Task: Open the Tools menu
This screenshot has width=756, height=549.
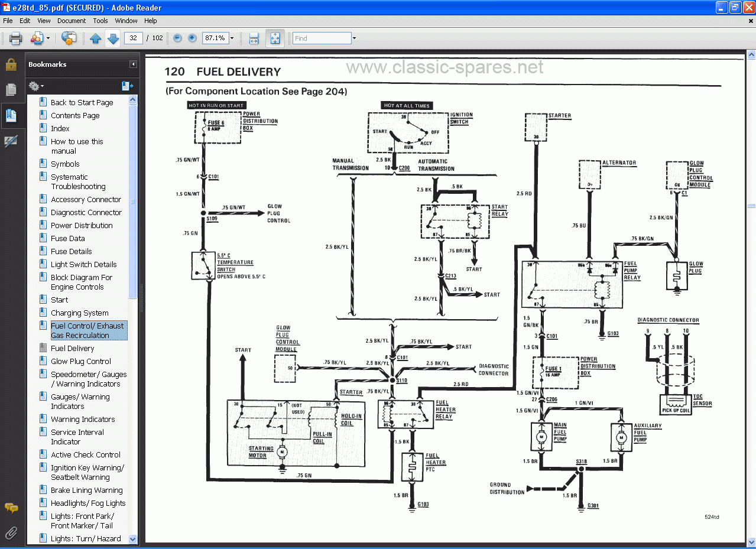Action: [x=100, y=21]
